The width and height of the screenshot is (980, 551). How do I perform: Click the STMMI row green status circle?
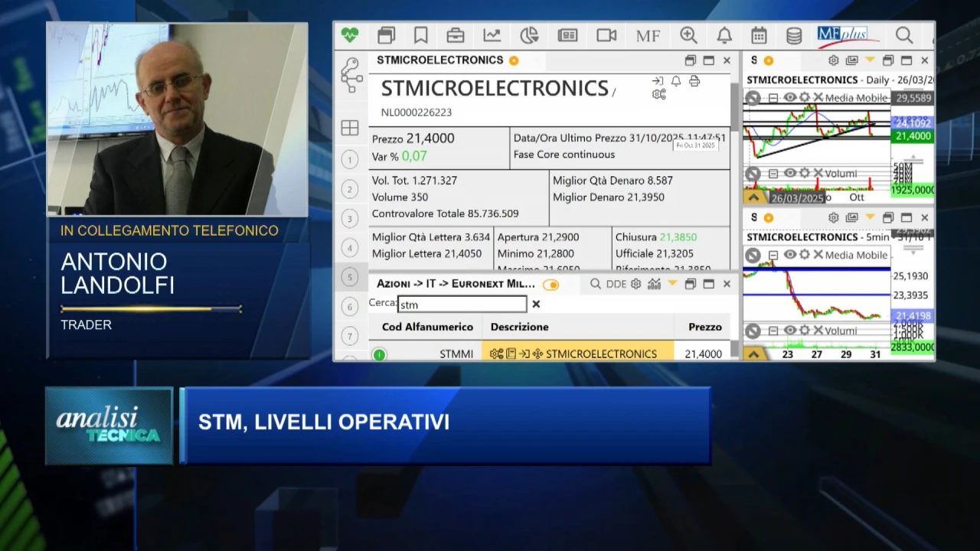click(x=379, y=354)
